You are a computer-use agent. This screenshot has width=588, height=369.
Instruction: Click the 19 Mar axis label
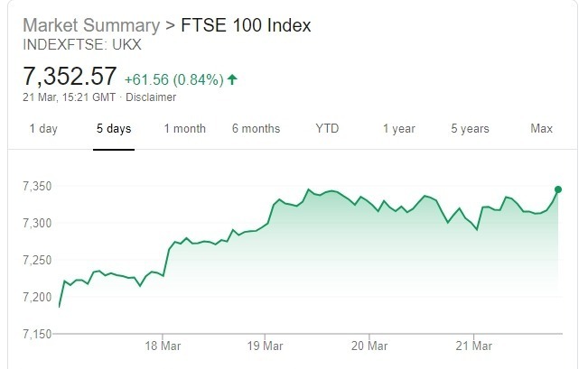[266, 346]
